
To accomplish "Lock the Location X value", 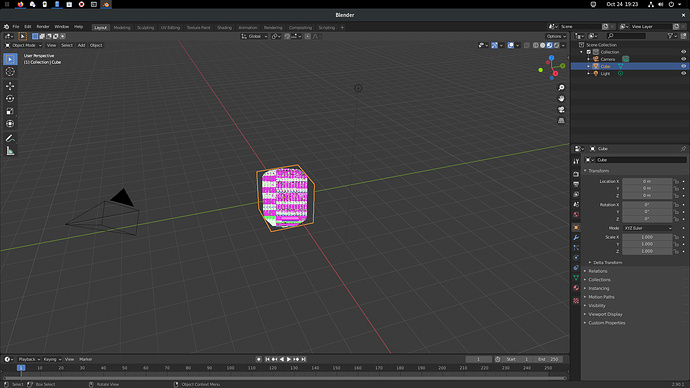I will coord(676,181).
